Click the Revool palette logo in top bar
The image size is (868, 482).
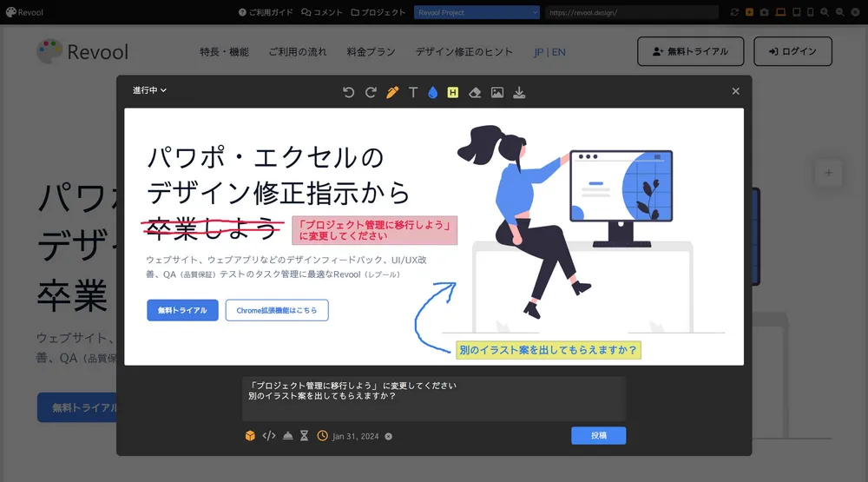pyautogui.click(x=24, y=12)
